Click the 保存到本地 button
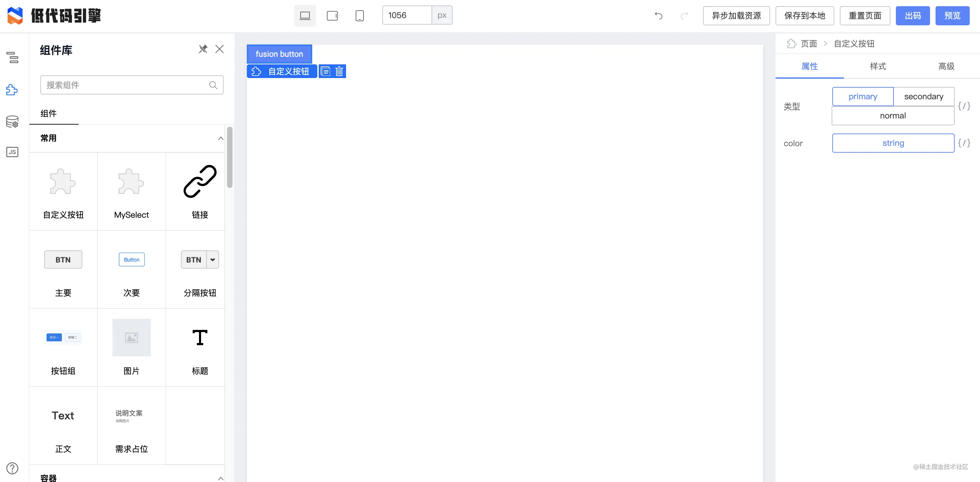This screenshot has height=482, width=980. pyautogui.click(x=805, y=16)
